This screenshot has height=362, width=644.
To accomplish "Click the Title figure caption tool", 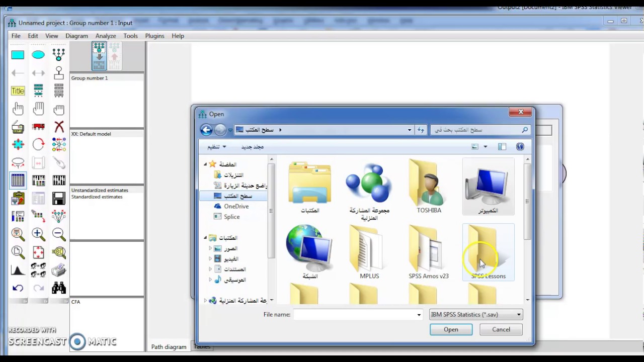I will pyautogui.click(x=18, y=91).
